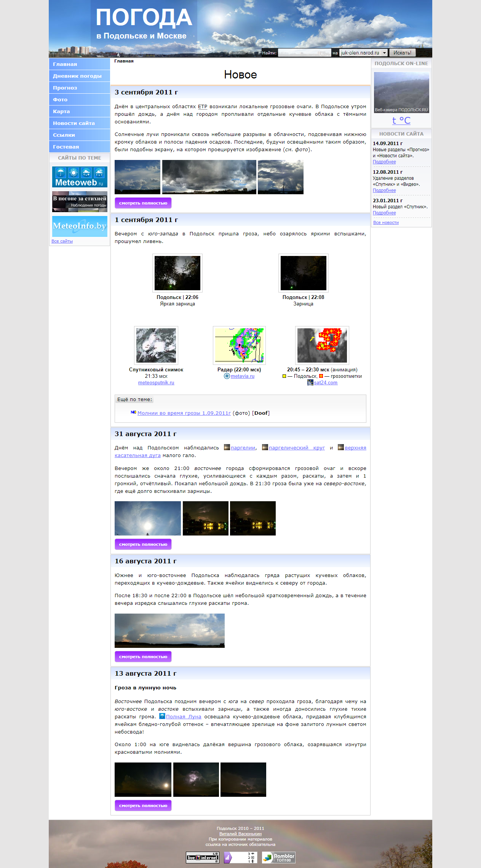Follow the 'Все сайты' link
Image resolution: width=481 pixels, height=868 pixels.
click(62, 241)
